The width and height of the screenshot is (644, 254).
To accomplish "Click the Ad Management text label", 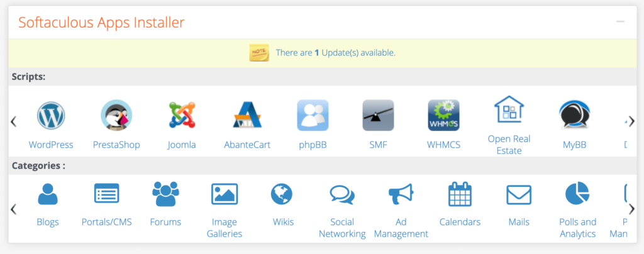I will pos(401,228).
